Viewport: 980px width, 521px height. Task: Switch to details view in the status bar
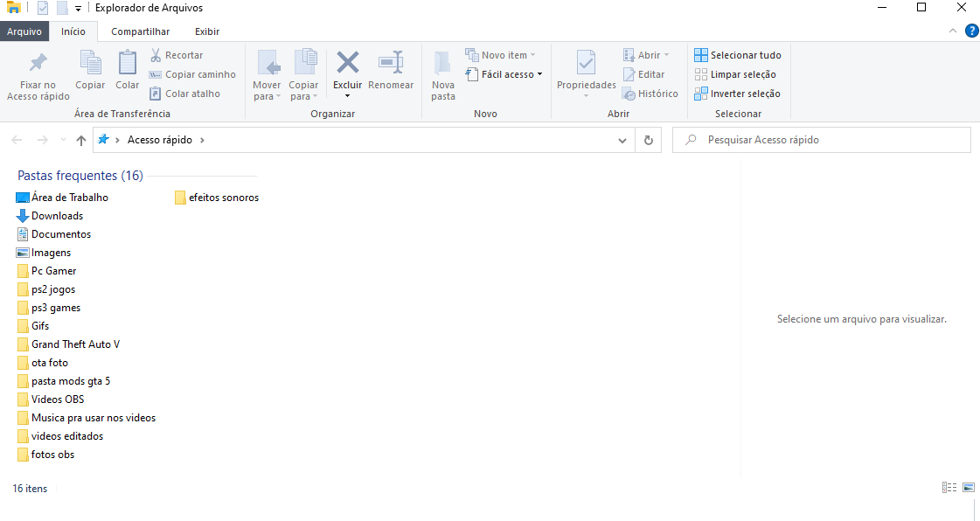pyautogui.click(x=949, y=487)
